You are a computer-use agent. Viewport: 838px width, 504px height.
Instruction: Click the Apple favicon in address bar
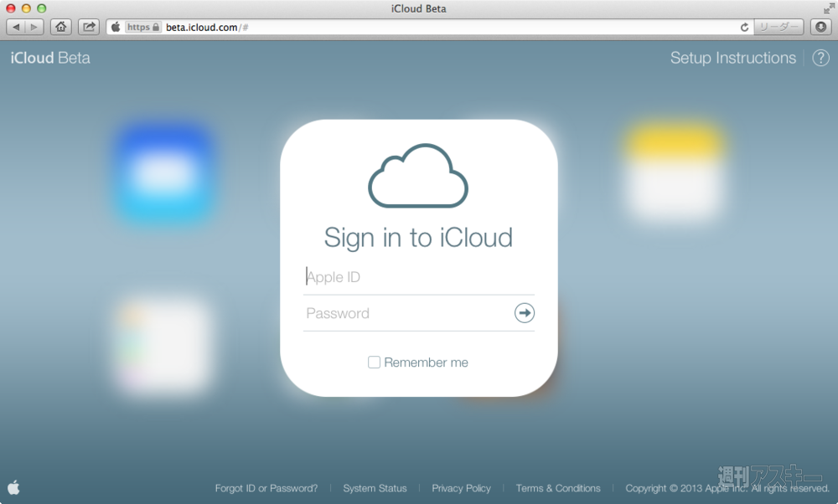116,27
